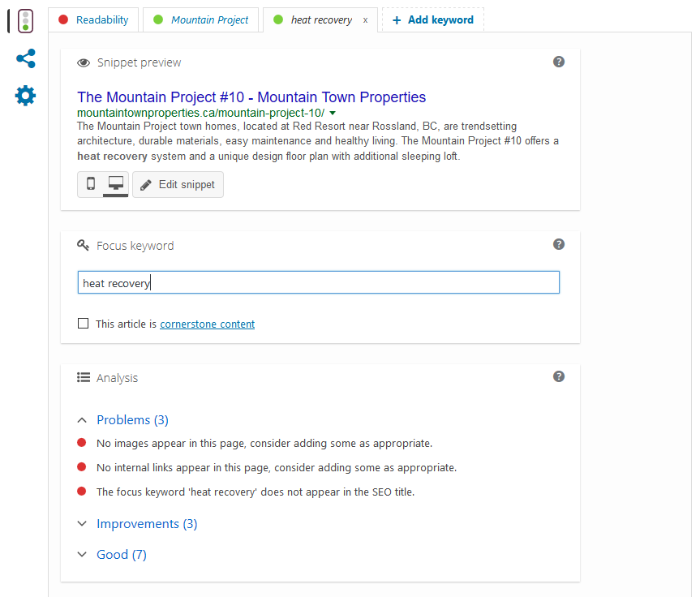
Task: Open the traffic light SEO analysis icon
Action: click(x=25, y=21)
